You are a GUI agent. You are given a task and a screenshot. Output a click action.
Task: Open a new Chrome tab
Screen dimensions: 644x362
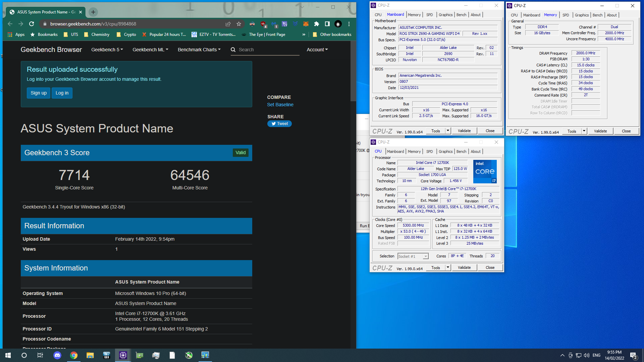93,12
